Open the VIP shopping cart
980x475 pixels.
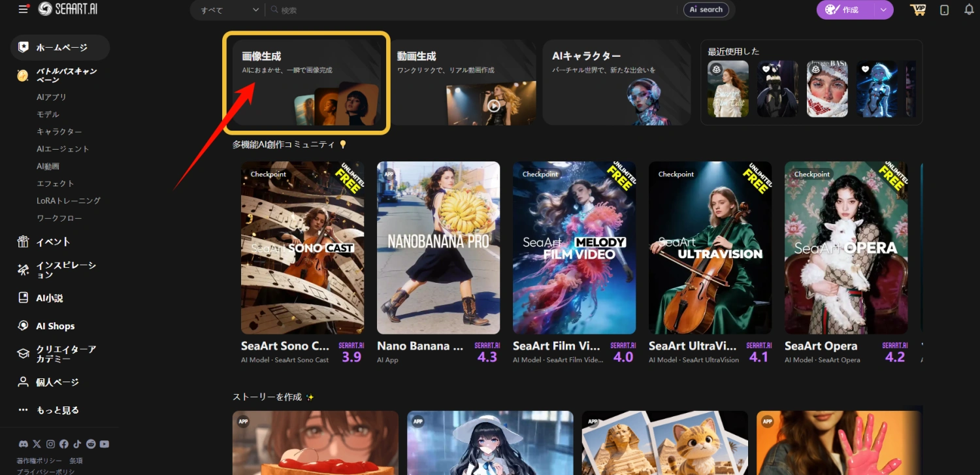[x=918, y=9]
